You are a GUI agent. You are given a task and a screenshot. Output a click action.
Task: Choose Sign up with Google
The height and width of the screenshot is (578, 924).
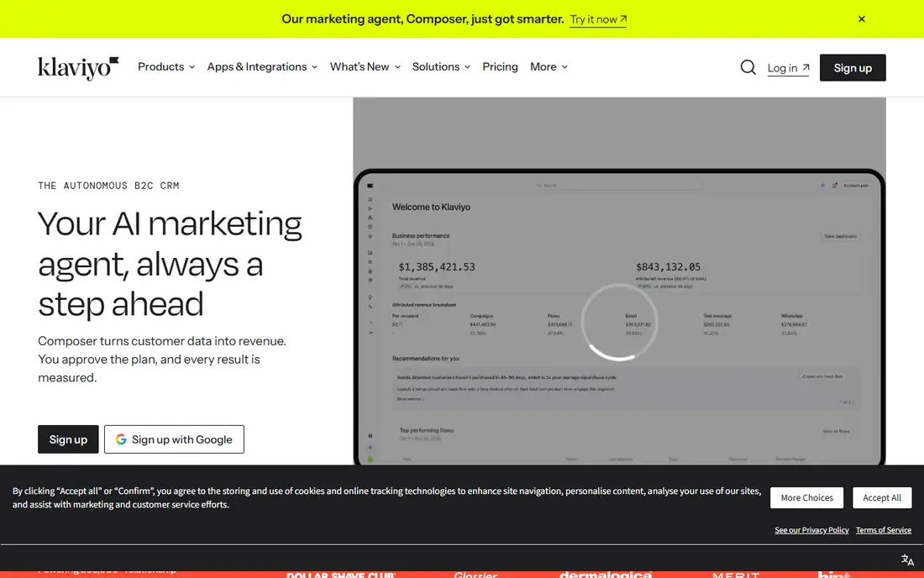pyautogui.click(x=174, y=439)
